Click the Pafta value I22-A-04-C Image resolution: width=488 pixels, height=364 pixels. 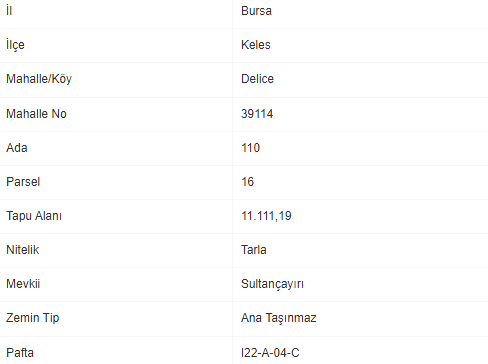270,353
